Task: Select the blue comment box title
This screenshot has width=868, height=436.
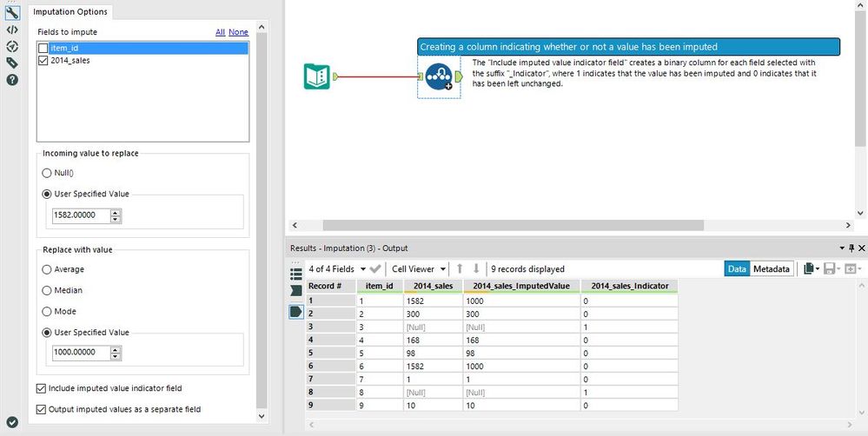Action: [628, 47]
